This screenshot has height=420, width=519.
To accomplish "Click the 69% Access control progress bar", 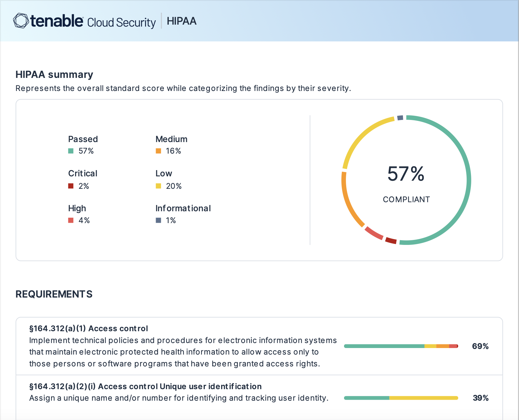I will [x=401, y=346].
